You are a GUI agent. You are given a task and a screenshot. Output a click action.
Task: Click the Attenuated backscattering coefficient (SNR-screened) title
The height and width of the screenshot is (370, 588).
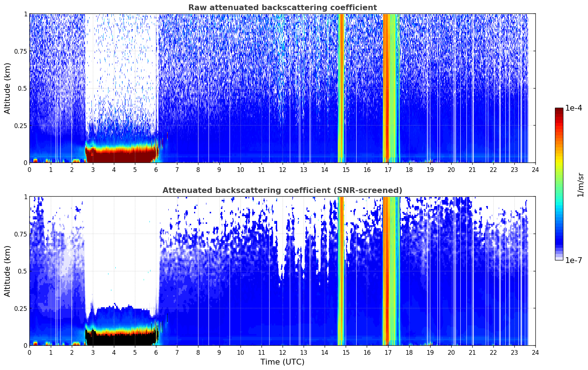pos(282,190)
